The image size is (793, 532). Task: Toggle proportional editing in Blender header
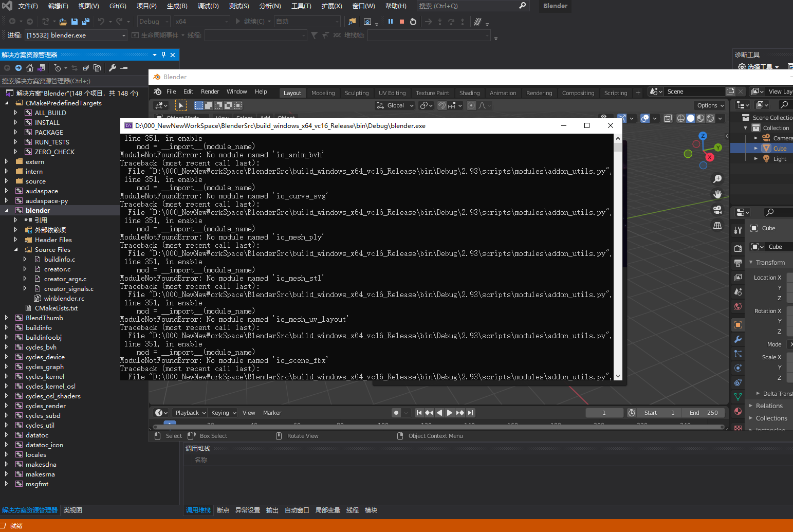471,105
